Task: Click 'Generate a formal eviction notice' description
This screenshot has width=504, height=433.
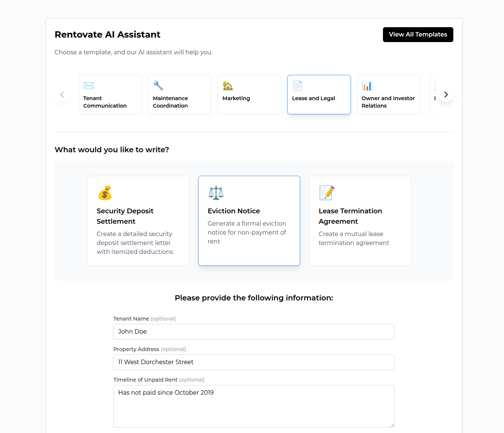Action: (x=247, y=232)
